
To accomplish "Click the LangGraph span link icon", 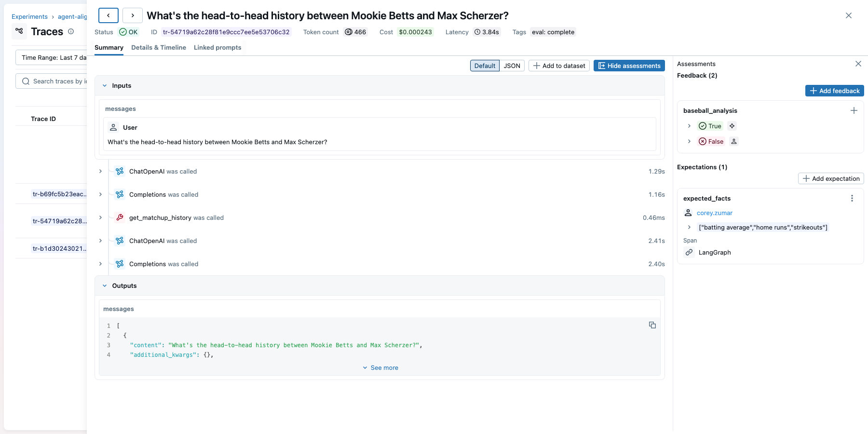I will tap(689, 252).
